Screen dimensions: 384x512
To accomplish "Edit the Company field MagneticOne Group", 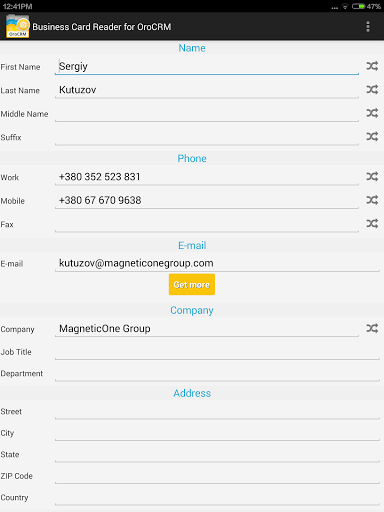I will click(x=207, y=329).
